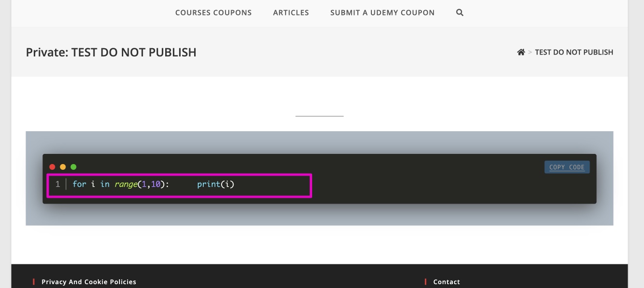Screen dimensions: 644x288
Task: Click the green dot on code window
Action: point(74,167)
